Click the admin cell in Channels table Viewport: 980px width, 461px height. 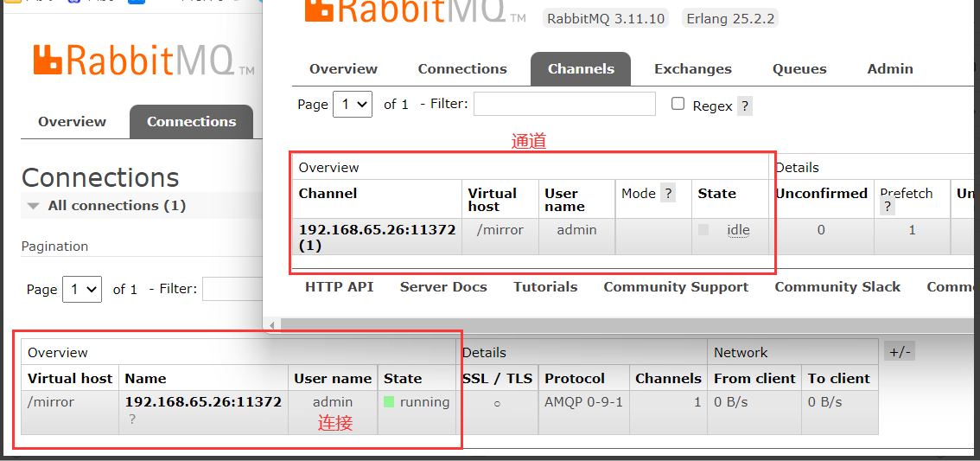pos(577,230)
